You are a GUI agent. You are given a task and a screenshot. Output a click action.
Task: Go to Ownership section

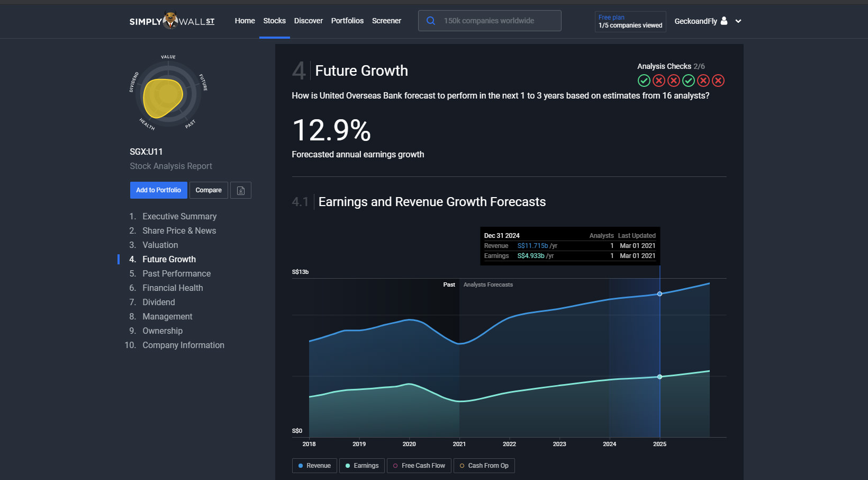point(162,331)
